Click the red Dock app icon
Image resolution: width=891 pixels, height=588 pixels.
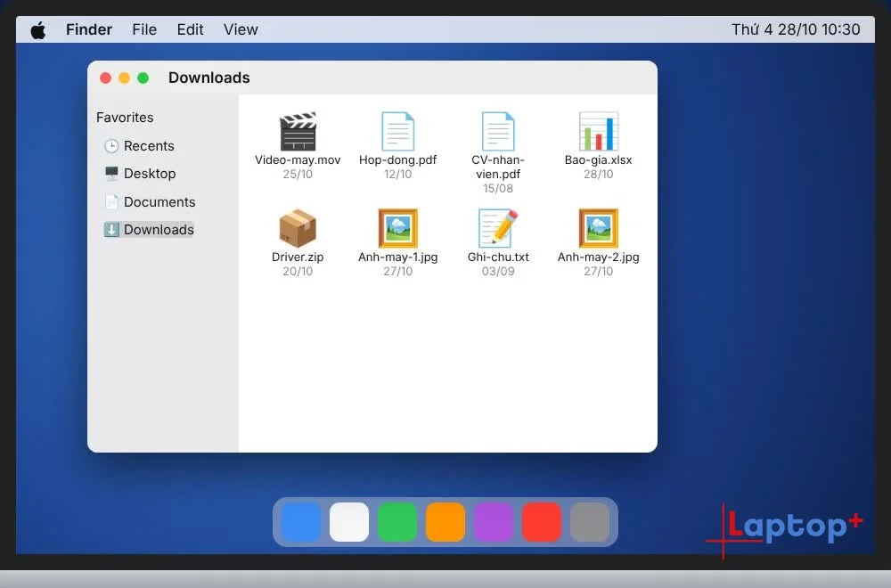[x=542, y=521]
